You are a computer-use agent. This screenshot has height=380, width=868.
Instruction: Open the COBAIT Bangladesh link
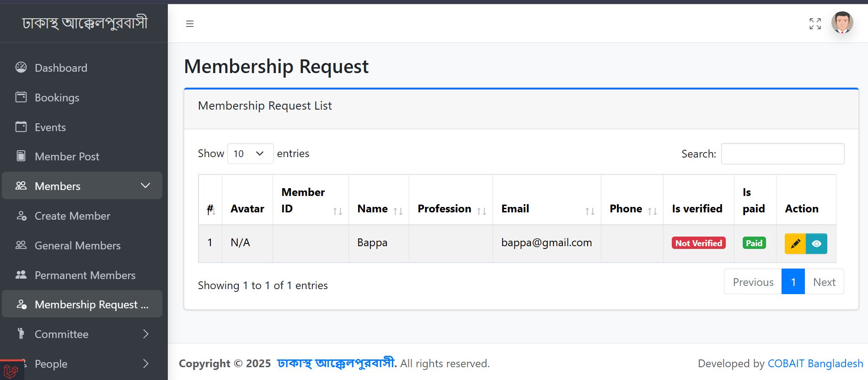pos(815,364)
